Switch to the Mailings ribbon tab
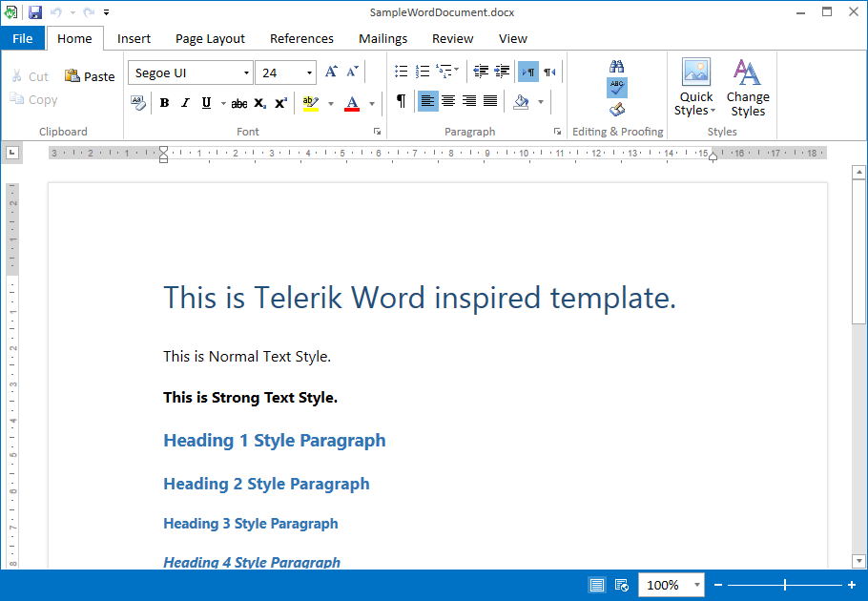Image resolution: width=868 pixels, height=601 pixels. tap(382, 38)
